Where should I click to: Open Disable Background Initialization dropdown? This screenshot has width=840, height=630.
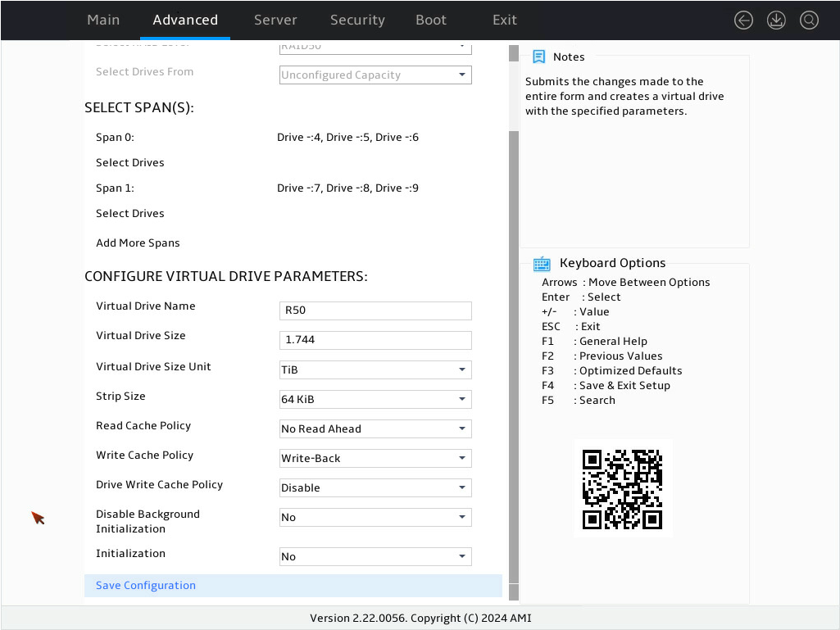click(x=375, y=517)
